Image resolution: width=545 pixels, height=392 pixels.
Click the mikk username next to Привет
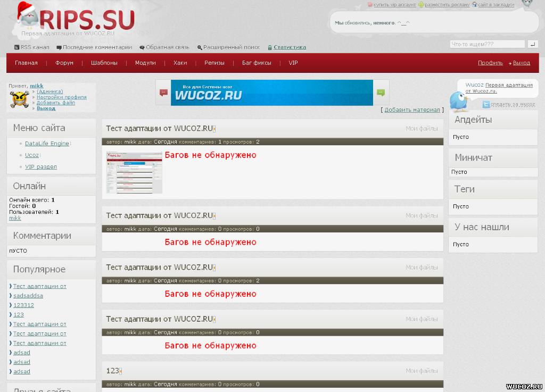click(37, 86)
